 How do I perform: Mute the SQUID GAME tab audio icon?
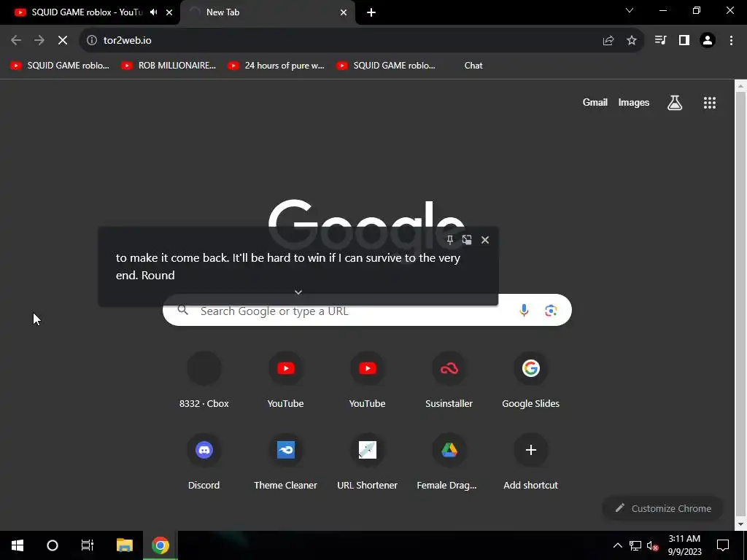click(153, 12)
